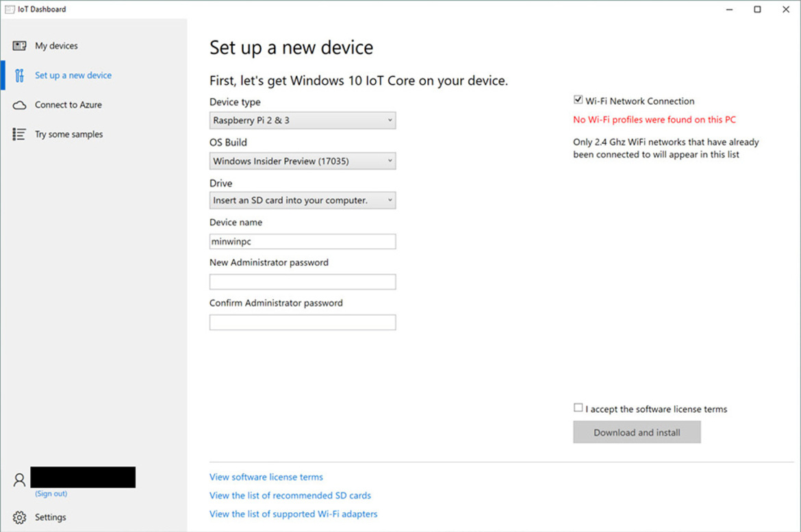Click the Try some samples list icon
801x532 pixels.
click(x=19, y=134)
